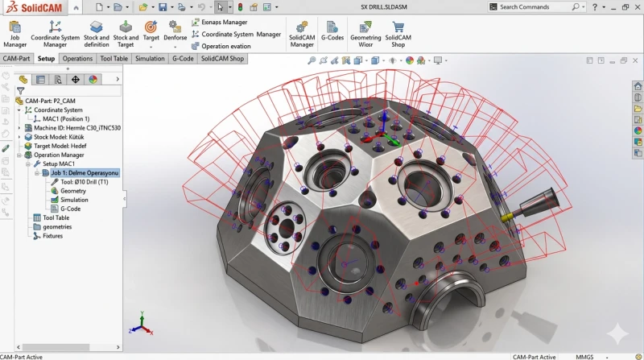Click the New document icon

pos(99,7)
